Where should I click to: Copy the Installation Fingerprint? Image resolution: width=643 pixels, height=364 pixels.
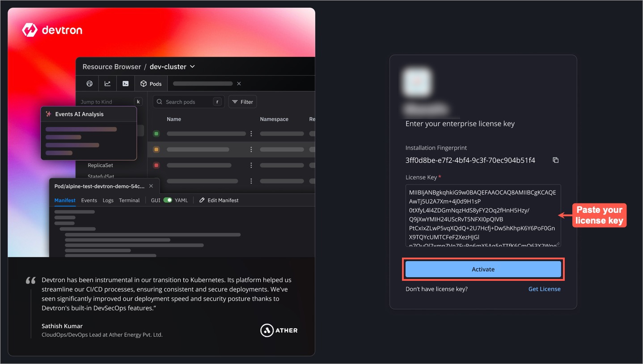(555, 160)
